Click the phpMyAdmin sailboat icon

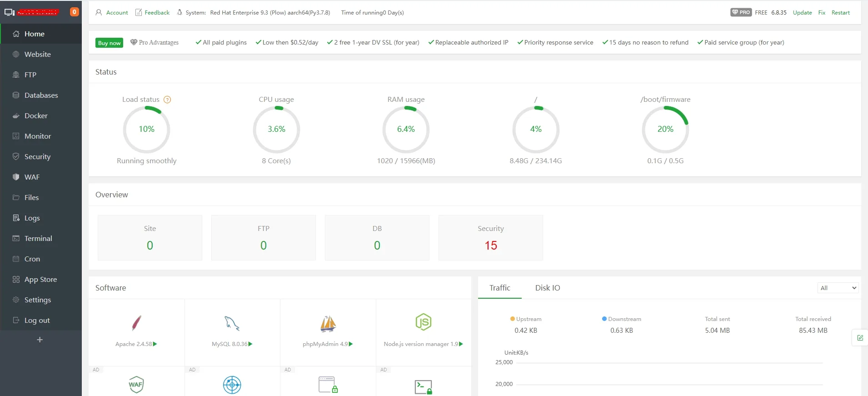click(x=328, y=323)
